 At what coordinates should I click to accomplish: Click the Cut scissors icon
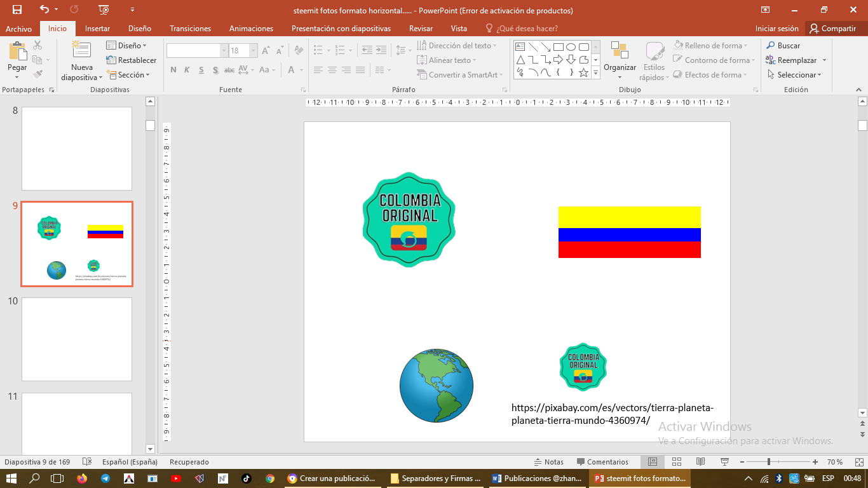click(x=37, y=45)
